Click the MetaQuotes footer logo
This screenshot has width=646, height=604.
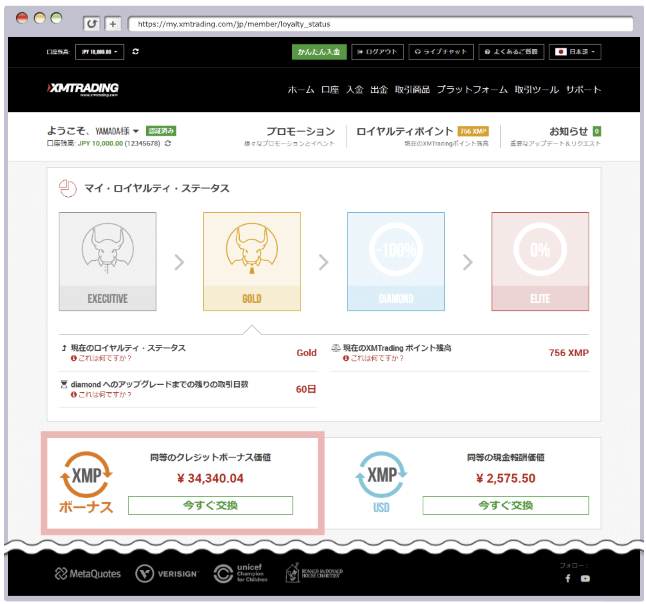[x=88, y=574]
